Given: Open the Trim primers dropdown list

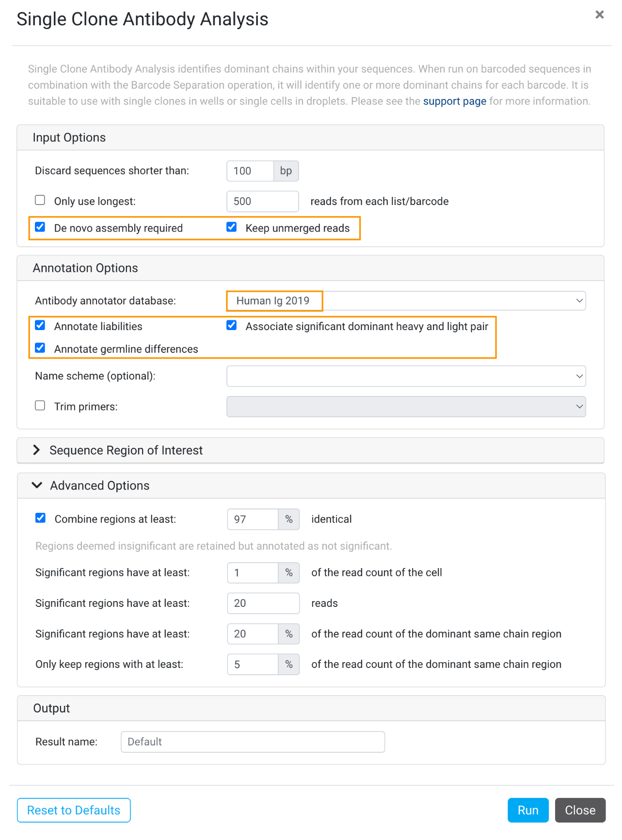Looking at the screenshot, I should point(406,407).
